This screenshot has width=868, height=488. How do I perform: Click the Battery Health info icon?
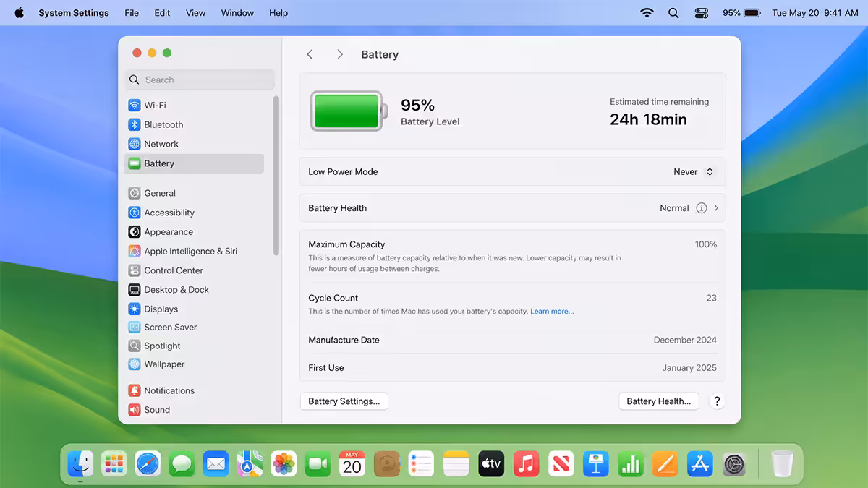tap(701, 208)
